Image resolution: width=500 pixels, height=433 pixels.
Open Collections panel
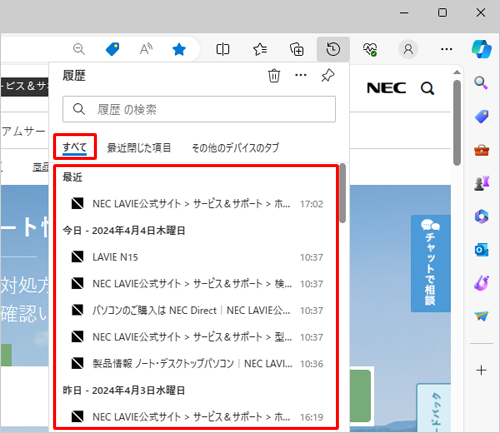pos(296,49)
